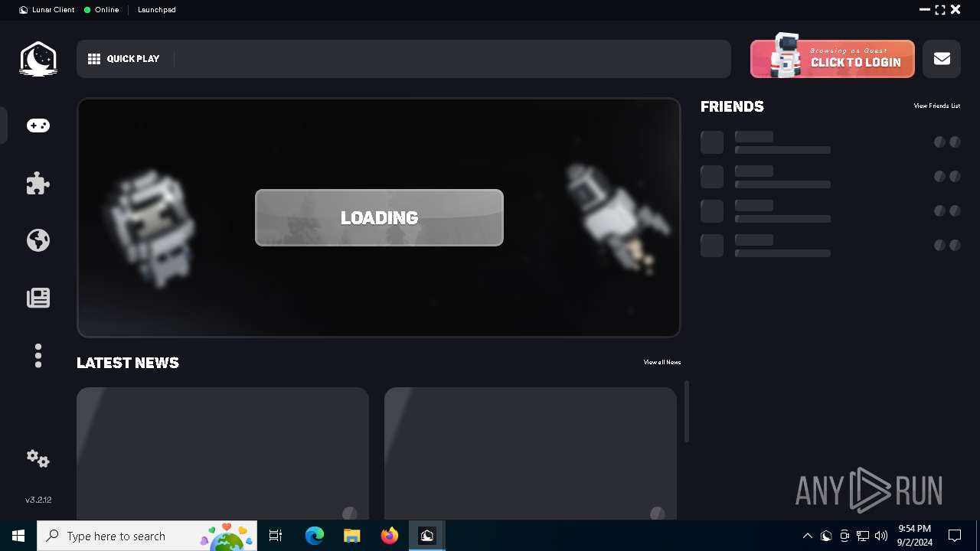This screenshot has width=980, height=551.
Task: Open the envelope messages icon
Action: coord(942,59)
